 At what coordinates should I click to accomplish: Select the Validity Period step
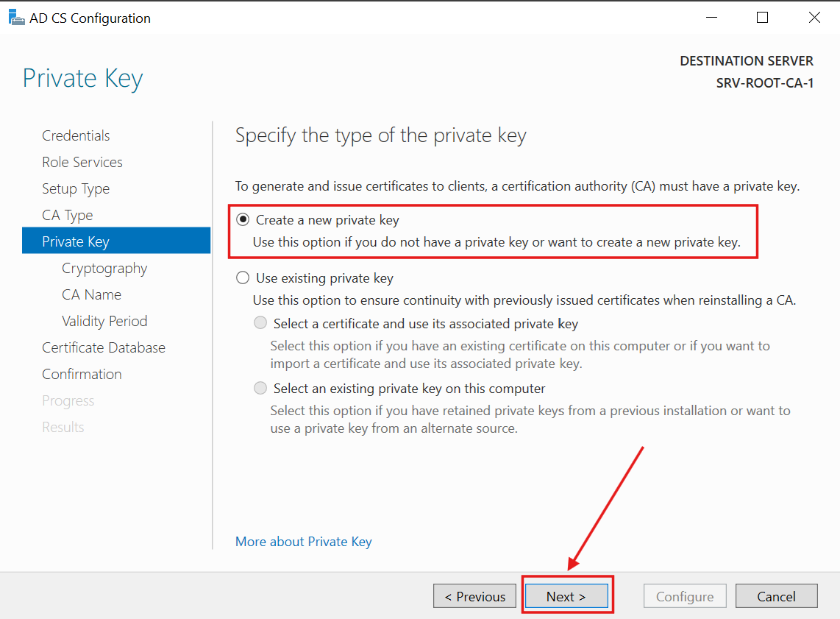pos(104,321)
